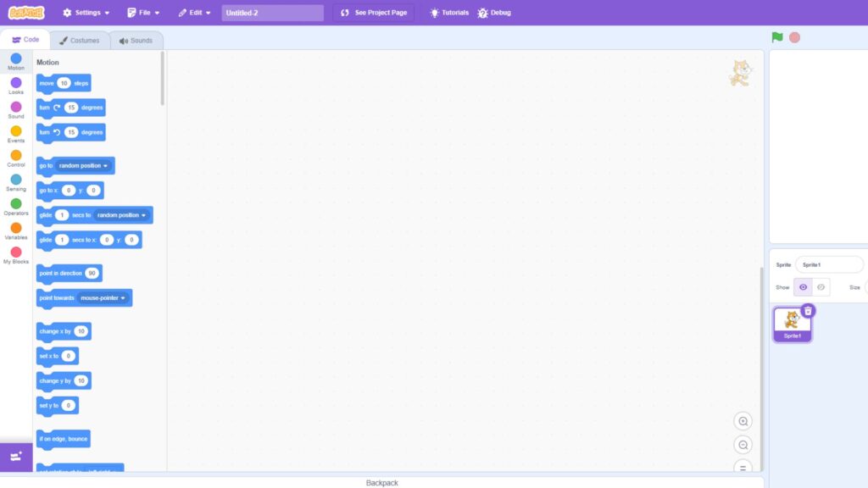This screenshot has height=488, width=868.
Task: Click the Add Extension button
Action: (x=16, y=457)
